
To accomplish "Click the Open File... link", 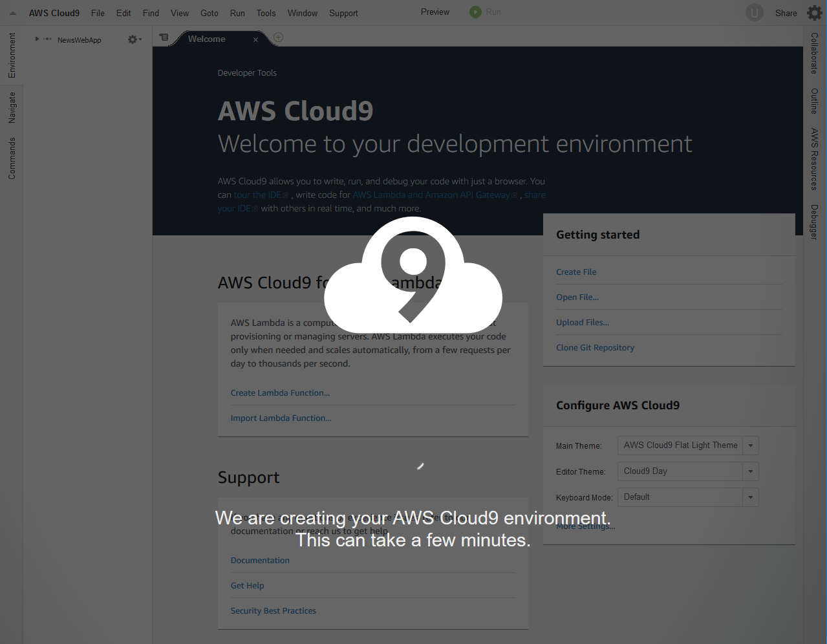I will point(577,297).
